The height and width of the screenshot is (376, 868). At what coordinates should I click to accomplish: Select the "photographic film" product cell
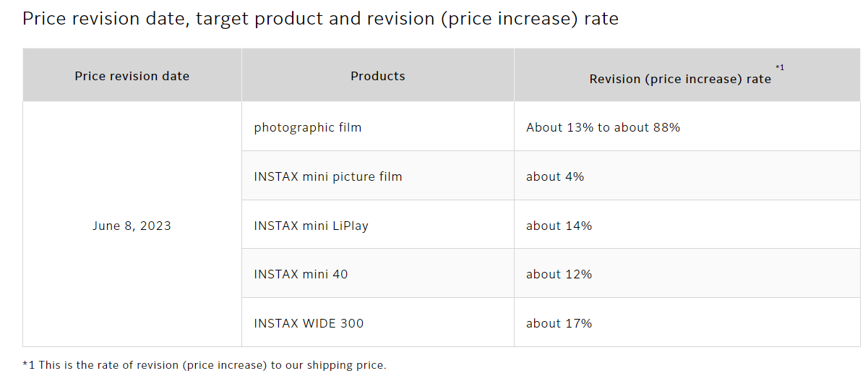(308, 127)
